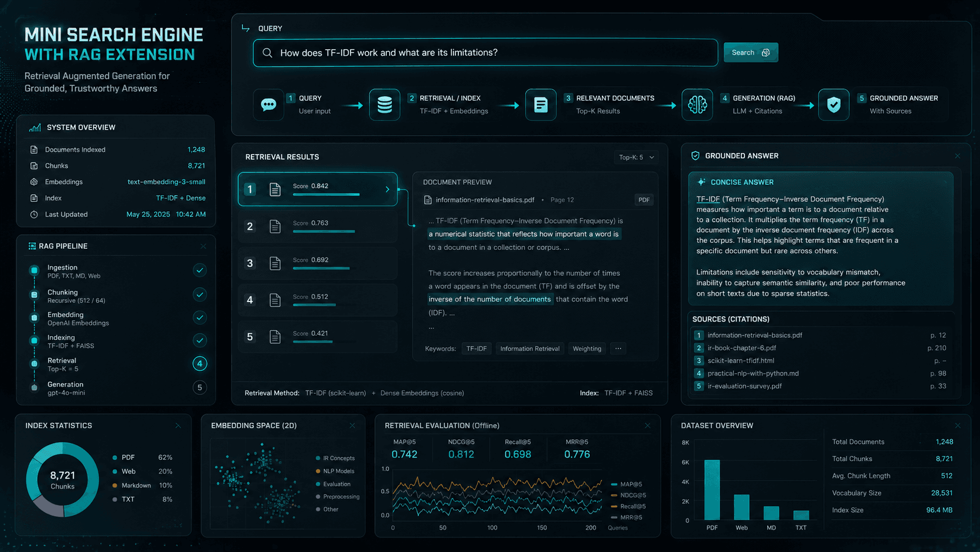Click the Embeddings row icon
The image size is (980, 552).
point(34,182)
